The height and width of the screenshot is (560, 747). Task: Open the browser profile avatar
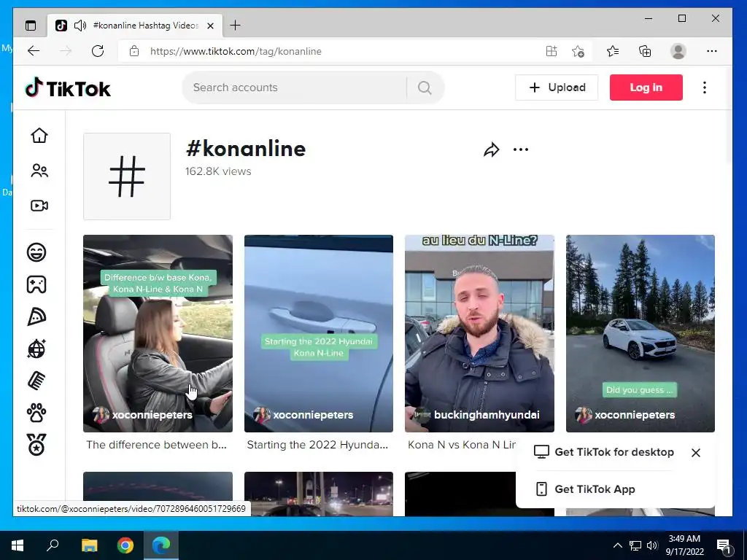click(678, 51)
